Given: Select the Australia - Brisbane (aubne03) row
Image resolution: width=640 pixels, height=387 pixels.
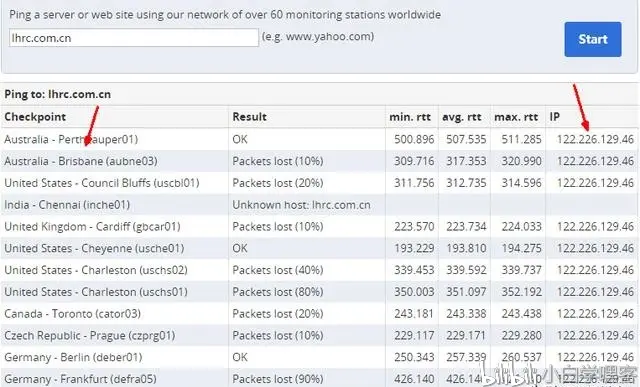Looking at the screenshot, I should 319,161.
